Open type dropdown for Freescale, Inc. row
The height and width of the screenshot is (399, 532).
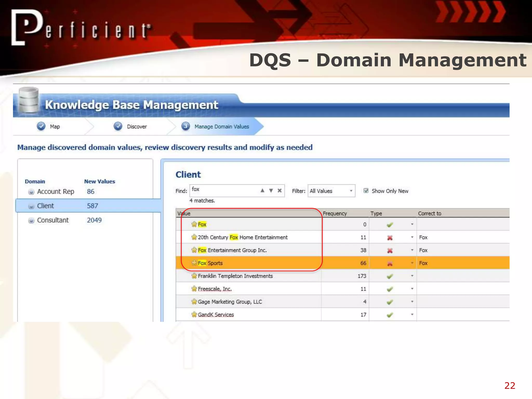[412, 289]
